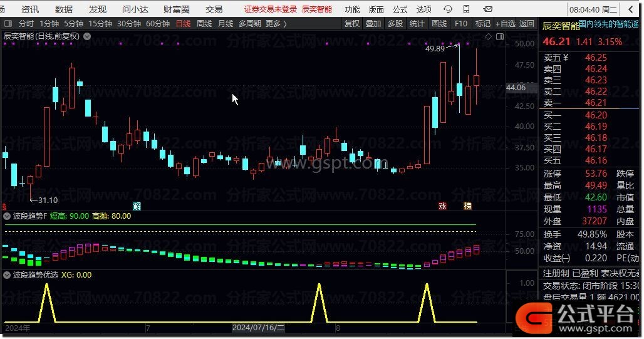Open the 选项 menu

[423, 9]
